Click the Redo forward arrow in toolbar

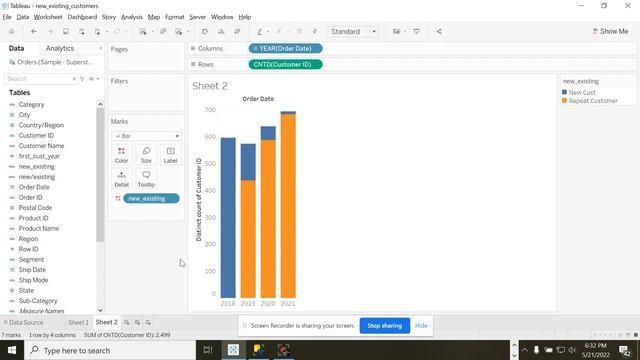[x=50, y=31]
